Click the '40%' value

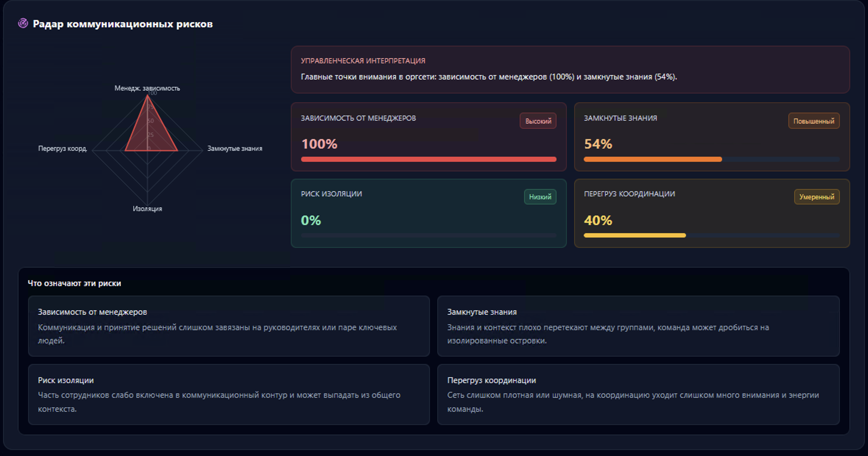[598, 220]
